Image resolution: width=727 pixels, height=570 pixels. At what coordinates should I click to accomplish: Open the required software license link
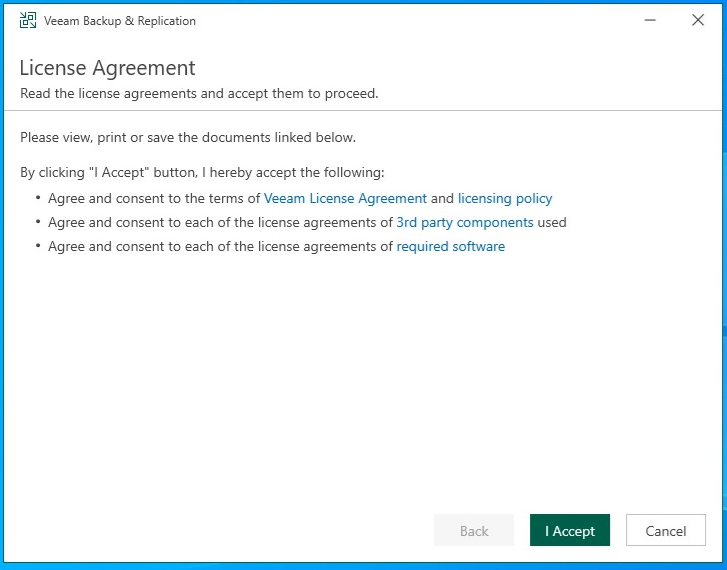point(450,246)
